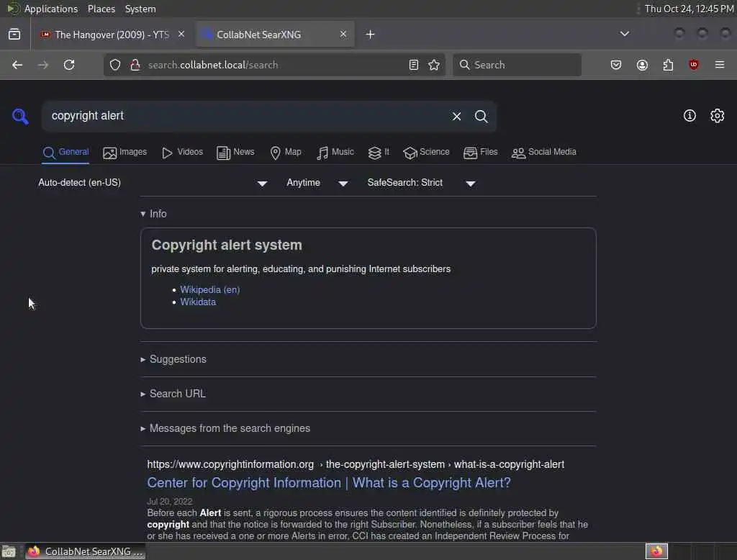Open the System menu
This screenshot has width=737, height=560.
coord(140,9)
